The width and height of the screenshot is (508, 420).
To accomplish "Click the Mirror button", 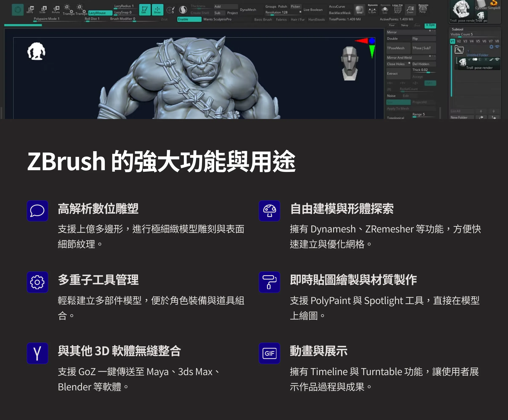I will tap(411, 32).
